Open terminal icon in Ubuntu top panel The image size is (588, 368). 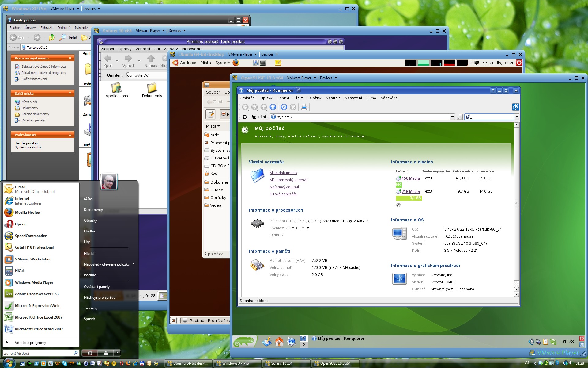[263, 63]
